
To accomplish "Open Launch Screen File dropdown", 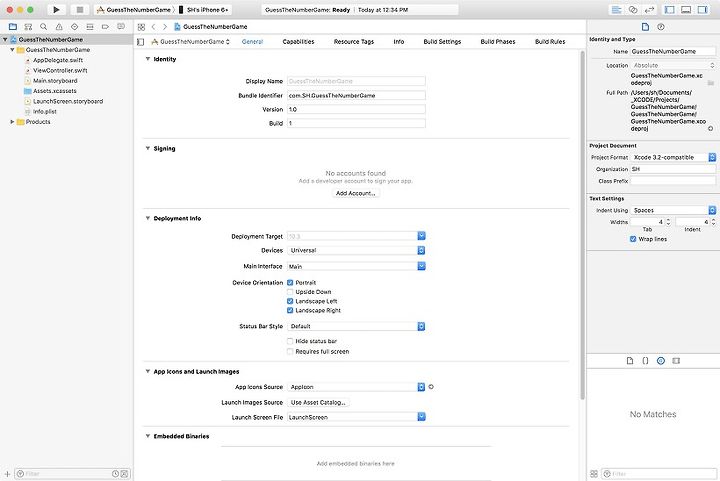I will coord(421,417).
